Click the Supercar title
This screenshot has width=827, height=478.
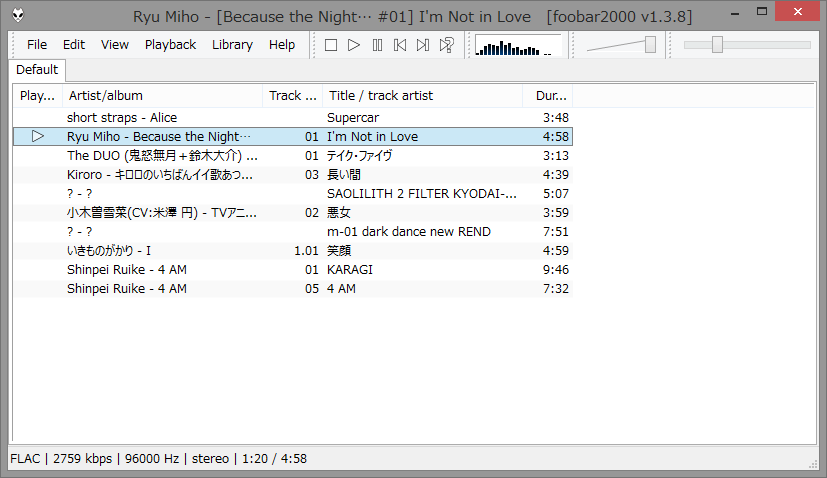pos(353,118)
